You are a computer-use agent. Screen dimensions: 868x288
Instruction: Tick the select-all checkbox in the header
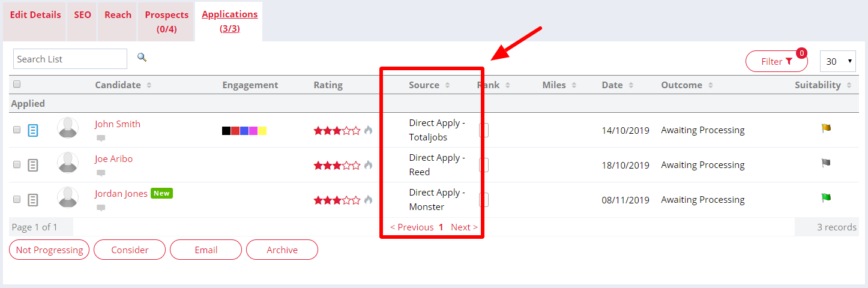[x=17, y=84]
